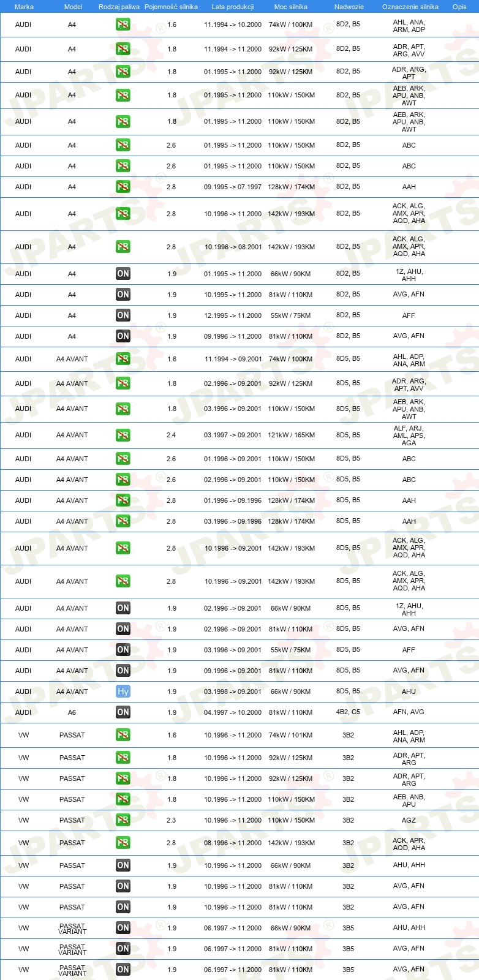Image resolution: width=479 pixels, height=980 pixels.
Task: Select the '4B2, C5' body cell
Action: pos(349,712)
